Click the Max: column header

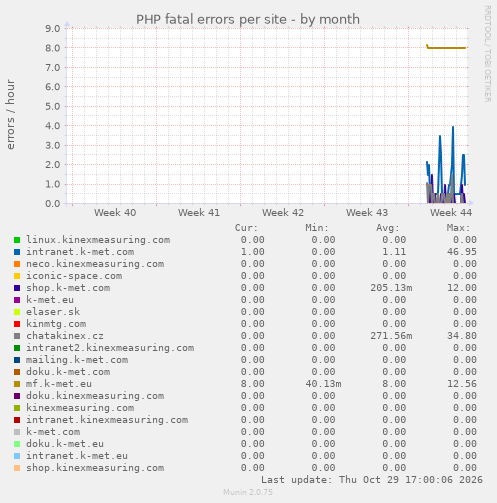coord(458,228)
